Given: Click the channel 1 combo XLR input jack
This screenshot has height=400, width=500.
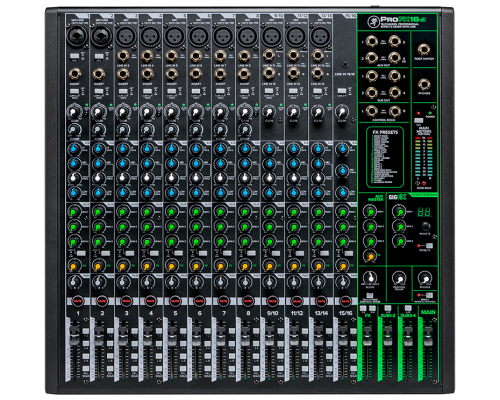Looking at the screenshot, I should click(77, 36).
